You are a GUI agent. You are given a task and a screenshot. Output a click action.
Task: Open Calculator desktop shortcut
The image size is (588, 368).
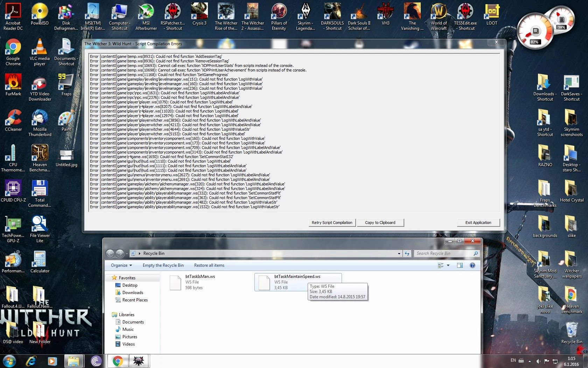[40, 262]
